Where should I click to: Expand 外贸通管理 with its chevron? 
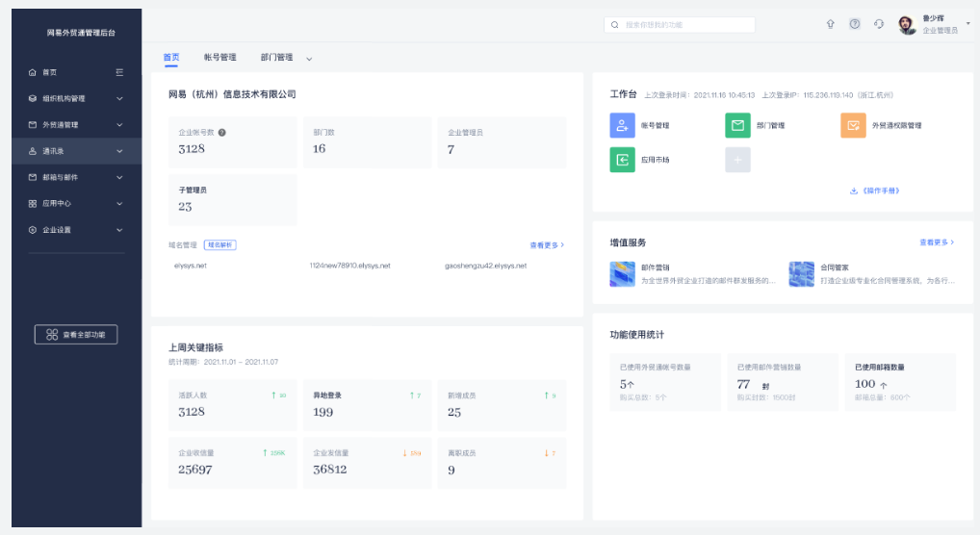[119, 125]
